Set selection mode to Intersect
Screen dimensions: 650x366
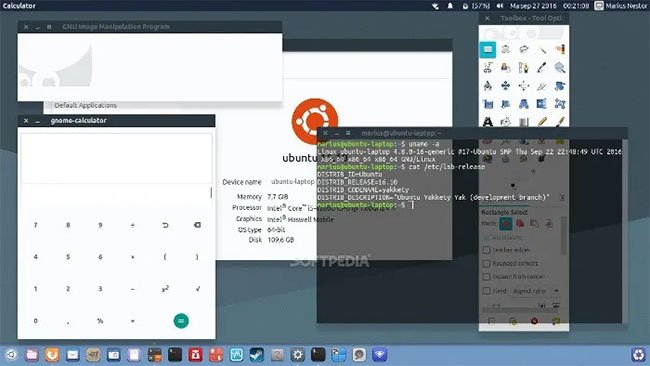pyautogui.click(x=548, y=224)
